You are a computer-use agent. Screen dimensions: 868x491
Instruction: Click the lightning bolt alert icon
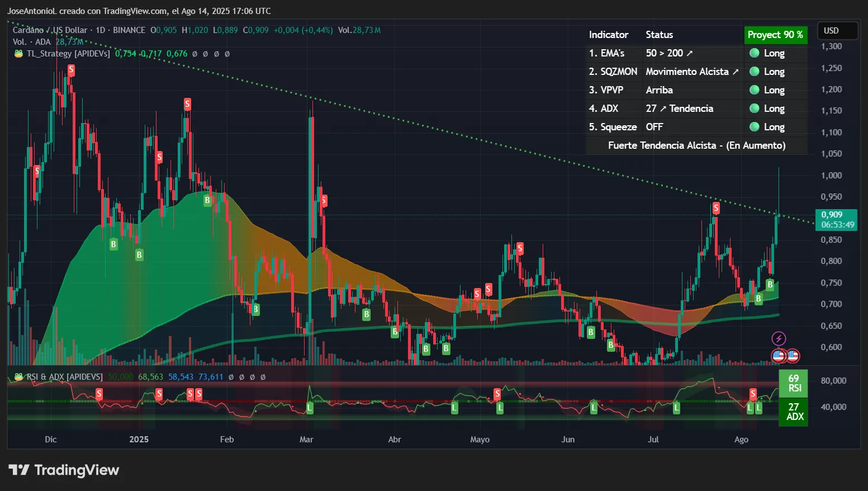[x=779, y=338]
